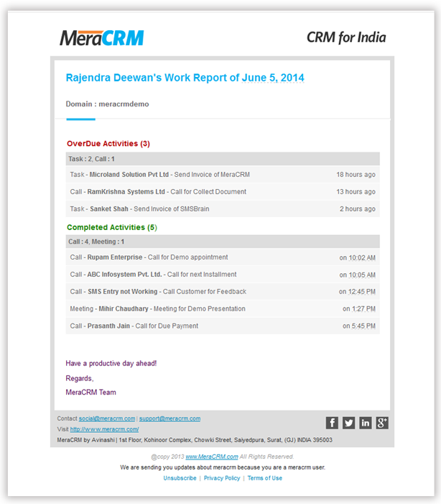Click the '13 hours ago' timestamp
Screen dimensions: 441x504
356,191
